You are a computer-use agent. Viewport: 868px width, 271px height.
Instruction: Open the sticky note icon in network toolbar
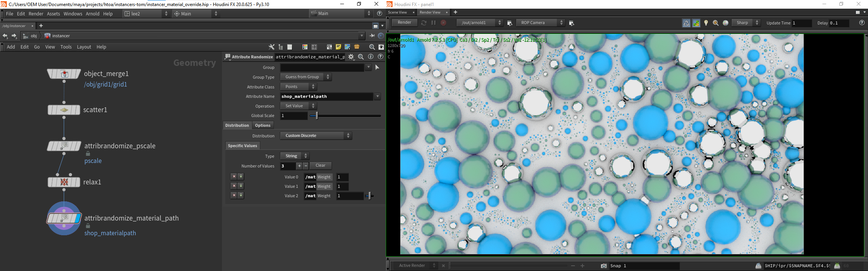338,47
